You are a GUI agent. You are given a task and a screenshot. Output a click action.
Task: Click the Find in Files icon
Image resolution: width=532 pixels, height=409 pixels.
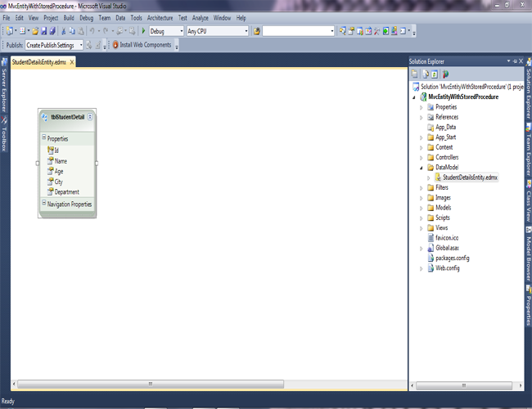257,31
